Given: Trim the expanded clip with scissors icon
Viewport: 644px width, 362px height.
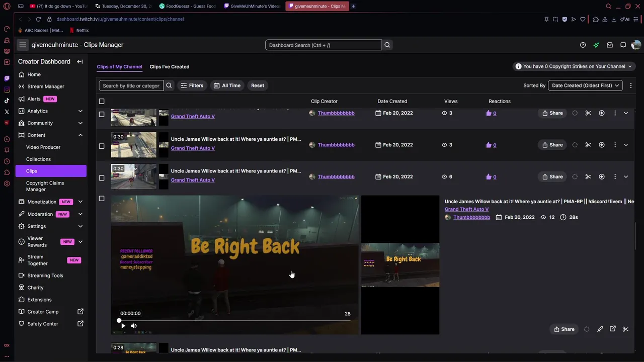Looking at the screenshot, I should 625,329.
